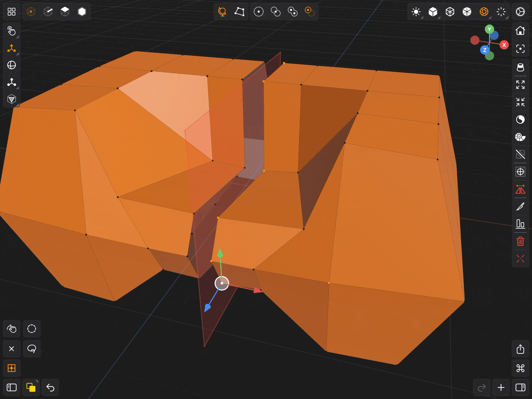Click the expand arrows icon

point(520,85)
